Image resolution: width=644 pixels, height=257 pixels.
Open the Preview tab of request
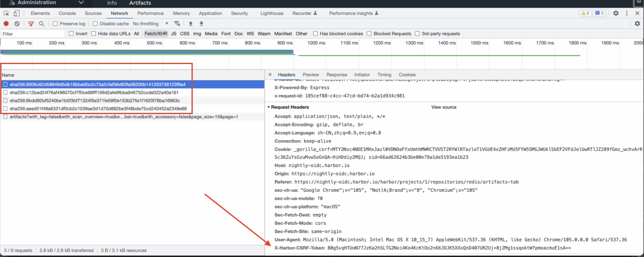310,75
